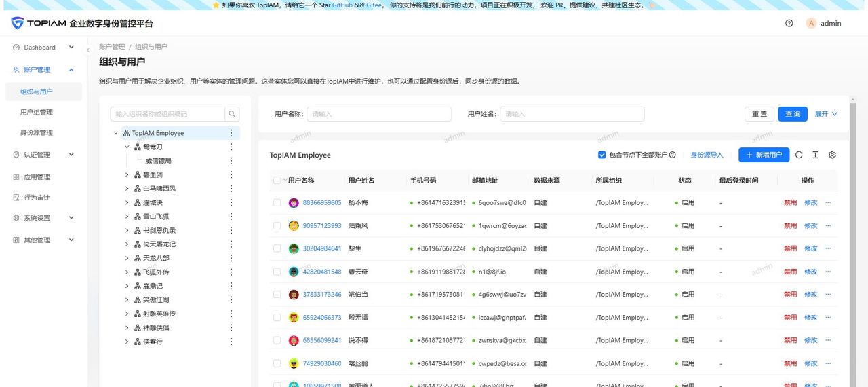Screen dimensions: 868x387
Task: Collapse the 鸳鸯刀 tree node
Action: [127, 147]
